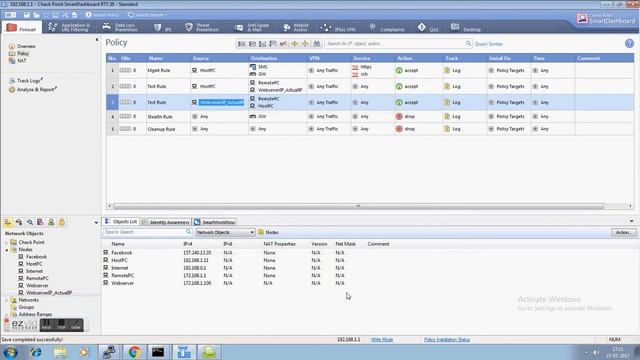
Task: Switch to the Threat Prevention tab
Action: 202,28
